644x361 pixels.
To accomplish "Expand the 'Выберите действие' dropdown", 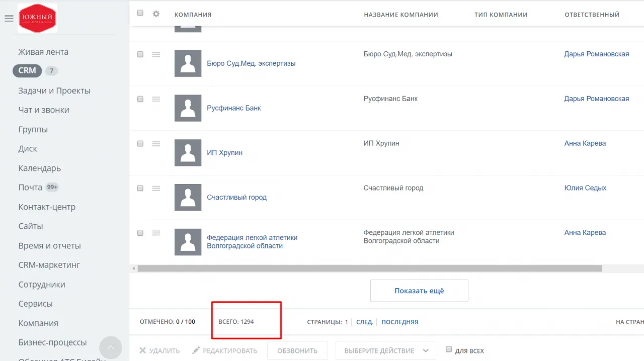I will pos(385,350).
